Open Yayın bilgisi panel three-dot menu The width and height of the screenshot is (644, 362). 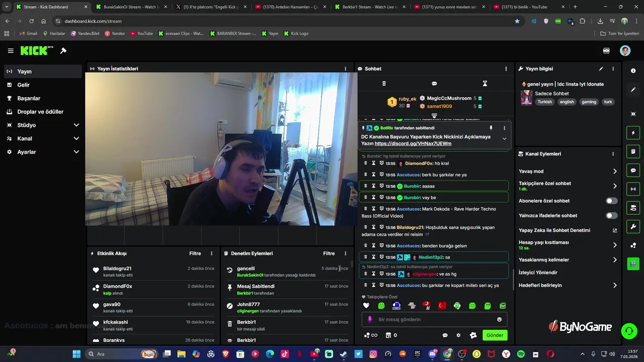[x=613, y=69]
